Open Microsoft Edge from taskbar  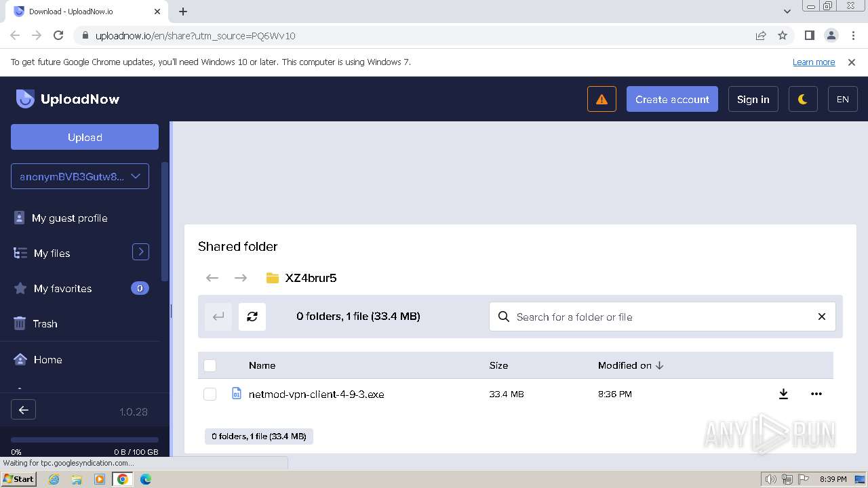tap(146, 479)
